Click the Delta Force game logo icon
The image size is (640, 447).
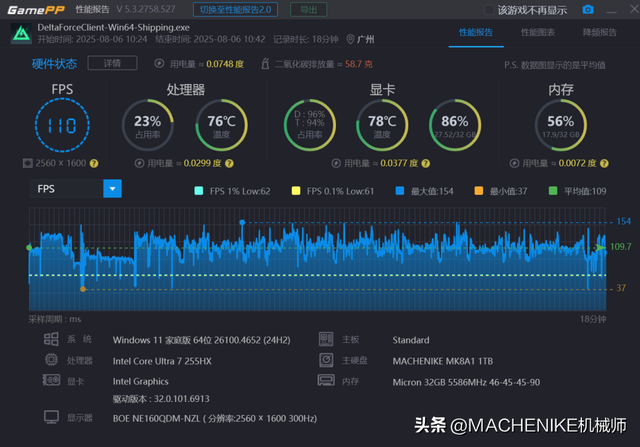point(21,33)
